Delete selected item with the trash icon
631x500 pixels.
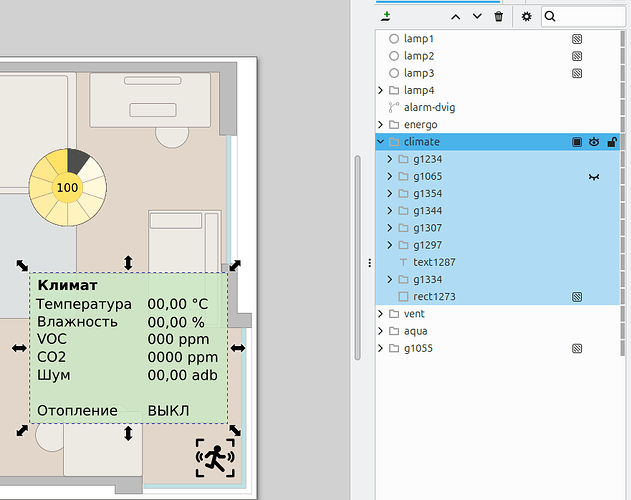pos(499,17)
